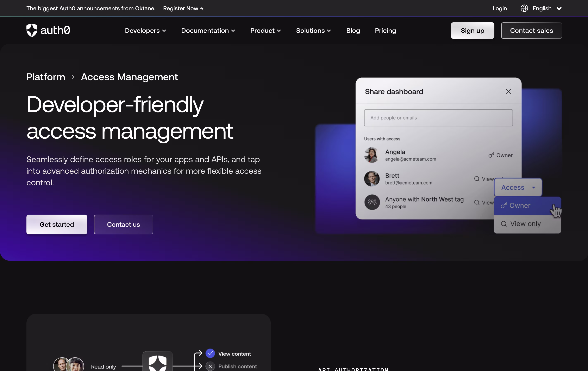Screen dimensions: 588x371
Task: Click the breadcrumb chevron after Platform
Action: (x=73, y=77)
